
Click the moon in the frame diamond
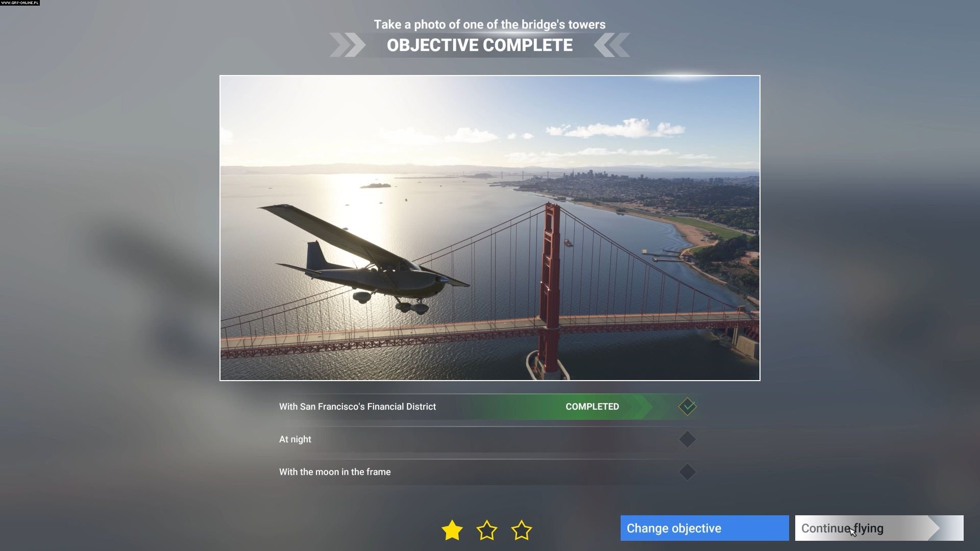pyautogui.click(x=688, y=472)
